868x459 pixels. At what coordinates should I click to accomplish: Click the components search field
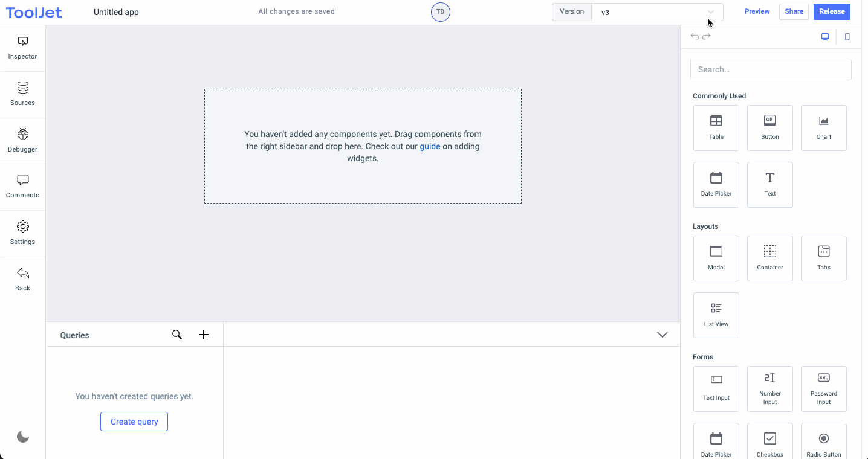point(771,69)
